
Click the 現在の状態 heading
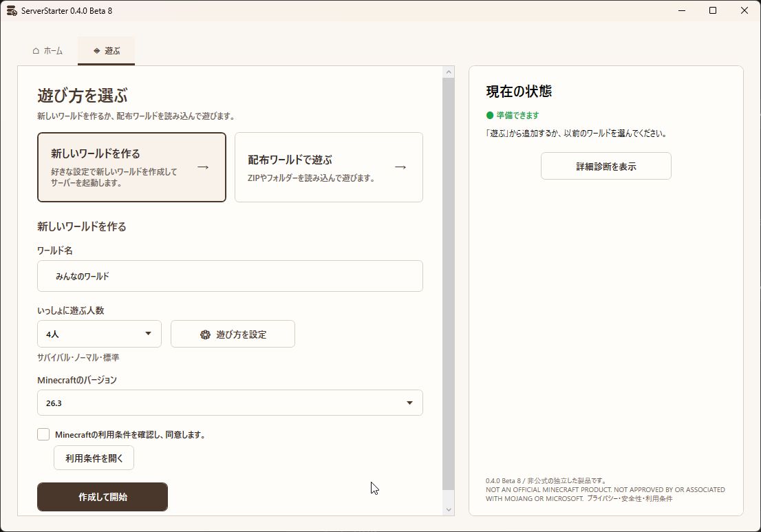pyautogui.click(x=519, y=92)
